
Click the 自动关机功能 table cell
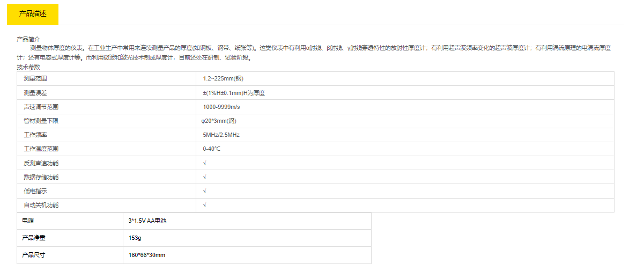[x=107, y=205]
